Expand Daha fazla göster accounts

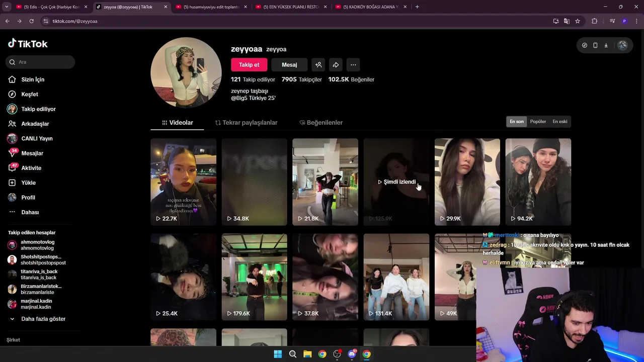click(38, 319)
